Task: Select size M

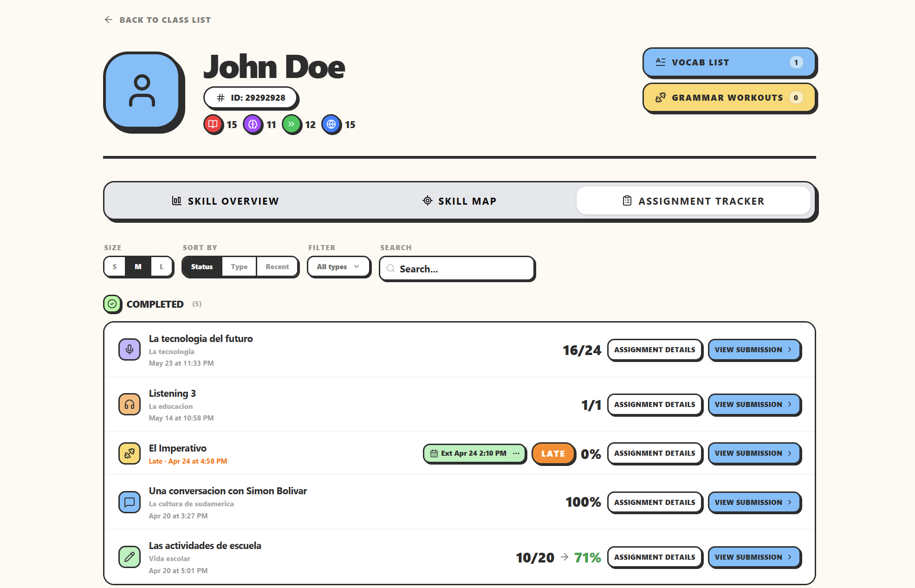Action: (x=138, y=267)
